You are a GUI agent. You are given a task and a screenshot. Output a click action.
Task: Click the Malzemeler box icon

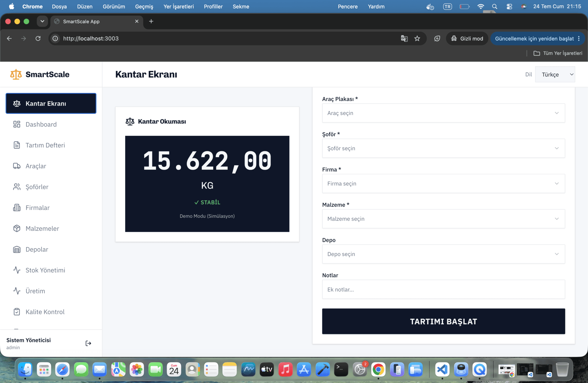point(17,228)
